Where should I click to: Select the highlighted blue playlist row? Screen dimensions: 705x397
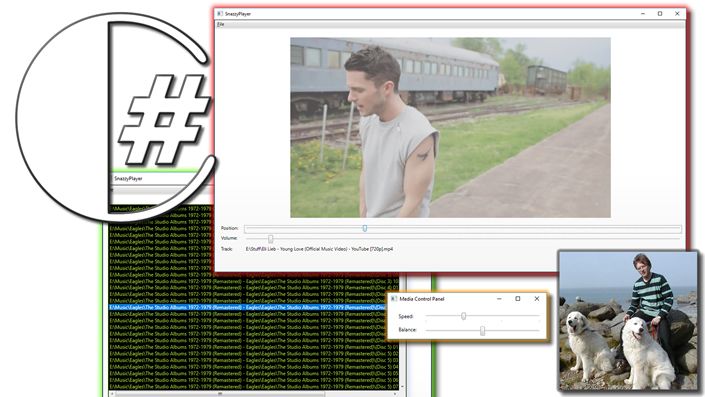click(x=247, y=308)
